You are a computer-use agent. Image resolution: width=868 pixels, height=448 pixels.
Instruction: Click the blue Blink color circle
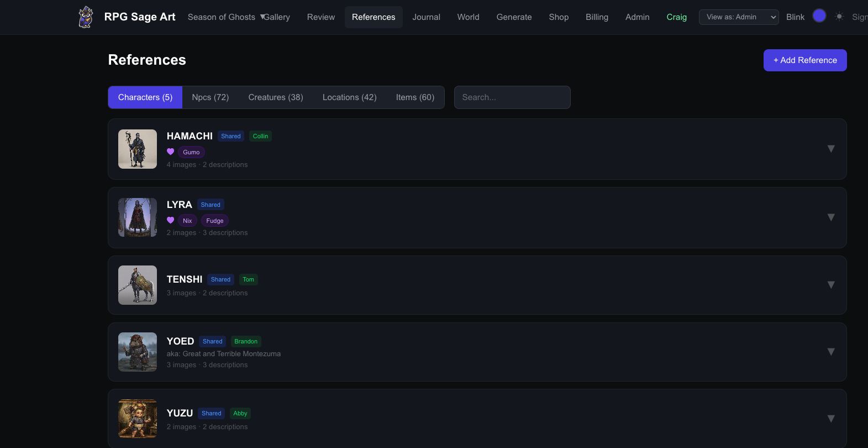[819, 16]
